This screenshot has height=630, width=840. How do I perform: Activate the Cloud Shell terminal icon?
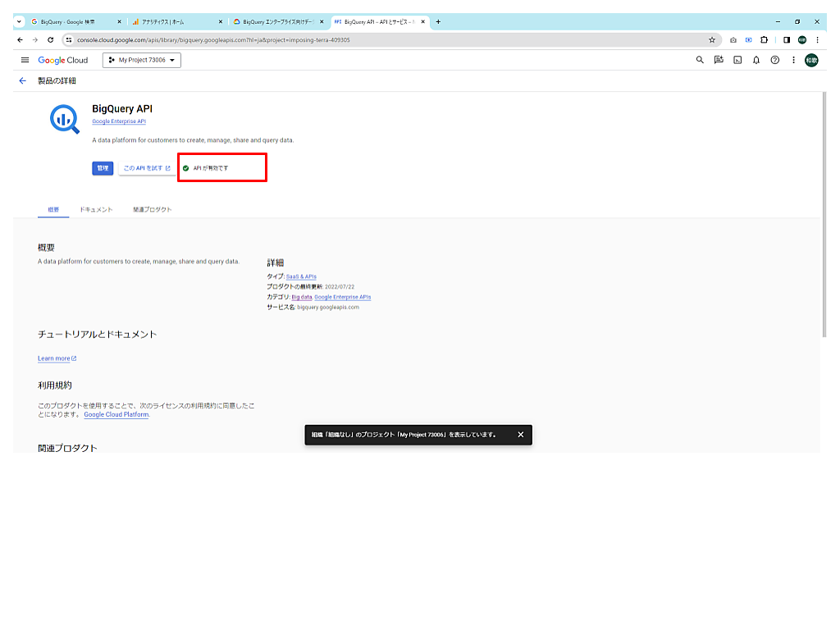[737, 60]
